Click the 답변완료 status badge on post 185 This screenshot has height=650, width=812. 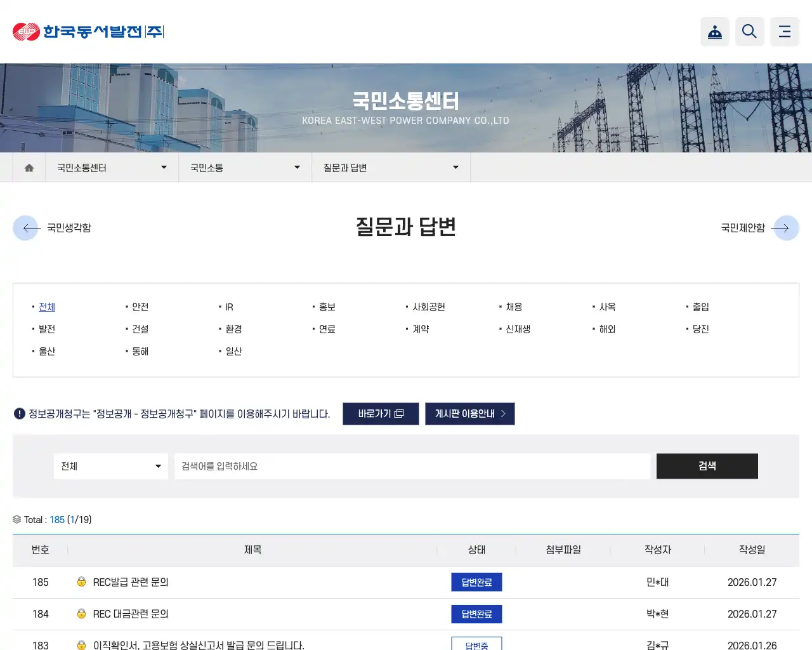pyautogui.click(x=476, y=582)
